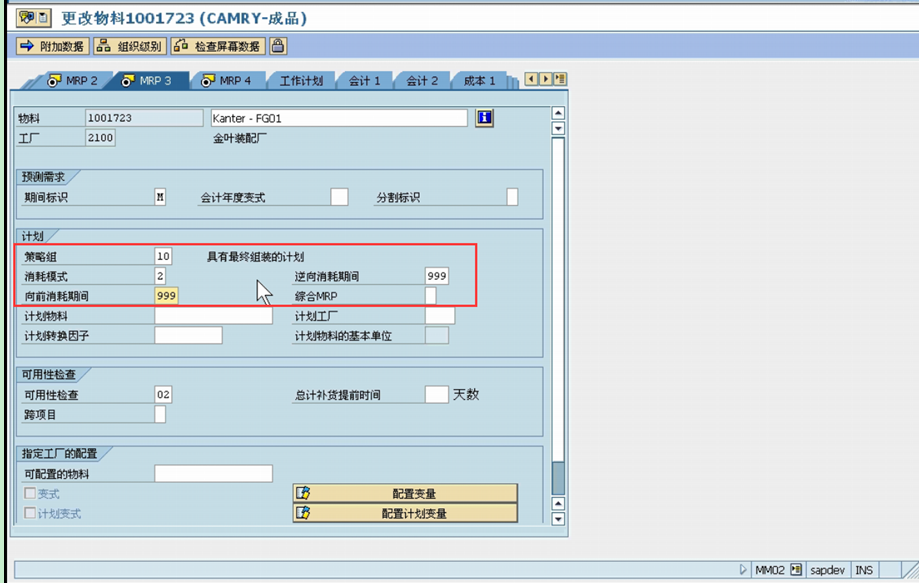Click the right arrow for more tabs
Screen dimensions: 919x583
coord(545,80)
